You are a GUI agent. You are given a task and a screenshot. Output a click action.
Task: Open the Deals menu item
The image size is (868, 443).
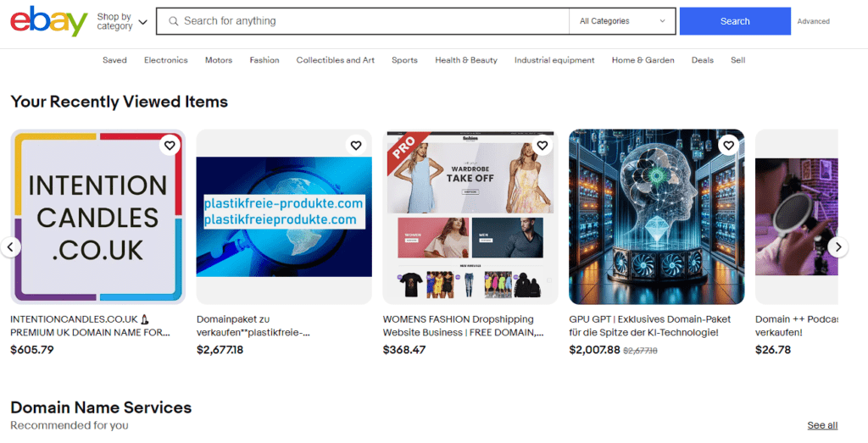click(x=703, y=60)
